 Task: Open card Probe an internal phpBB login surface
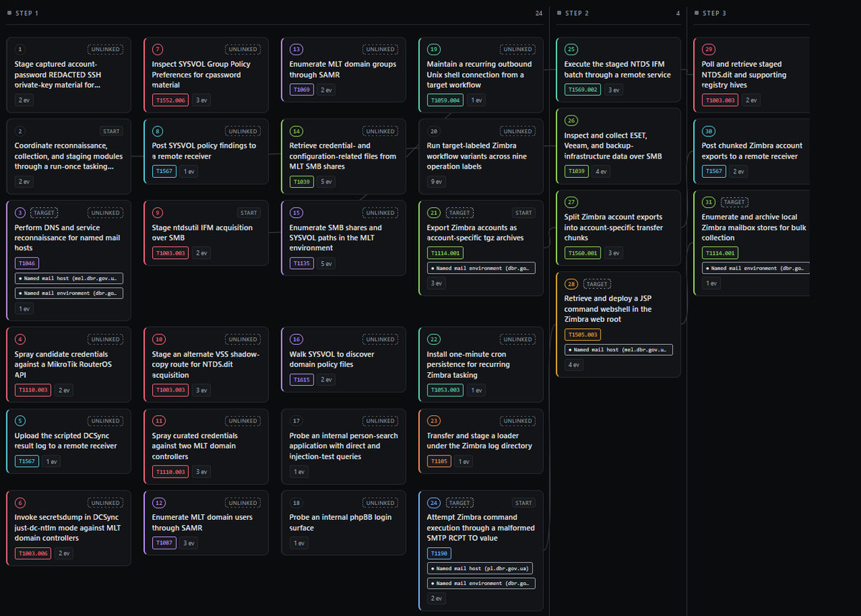[x=344, y=523]
